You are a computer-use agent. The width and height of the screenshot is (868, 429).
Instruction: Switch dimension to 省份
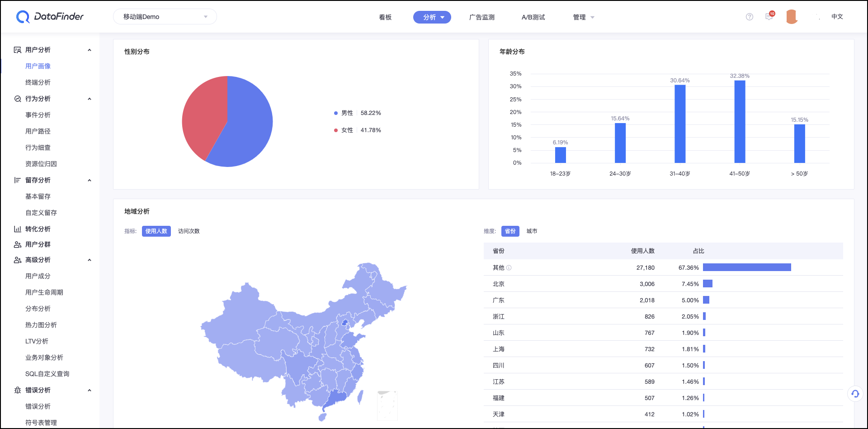(510, 231)
